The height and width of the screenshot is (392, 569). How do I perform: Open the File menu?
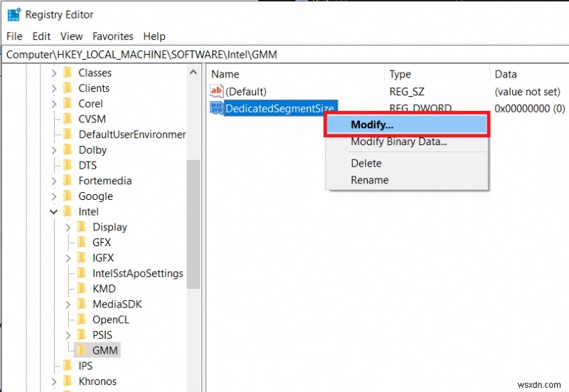[x=14, y=36]
